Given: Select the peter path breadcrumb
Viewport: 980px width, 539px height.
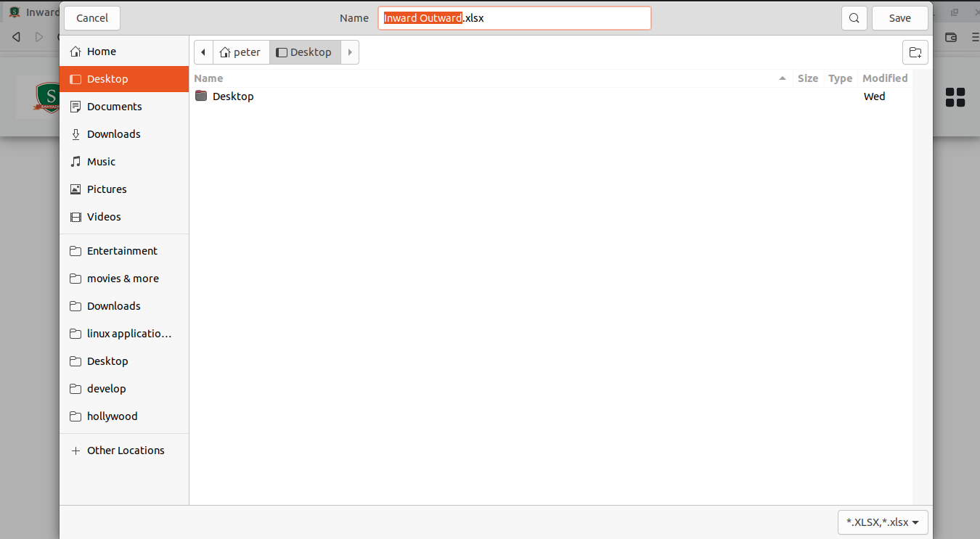Looking at the screenshot, I should [240, 52].
